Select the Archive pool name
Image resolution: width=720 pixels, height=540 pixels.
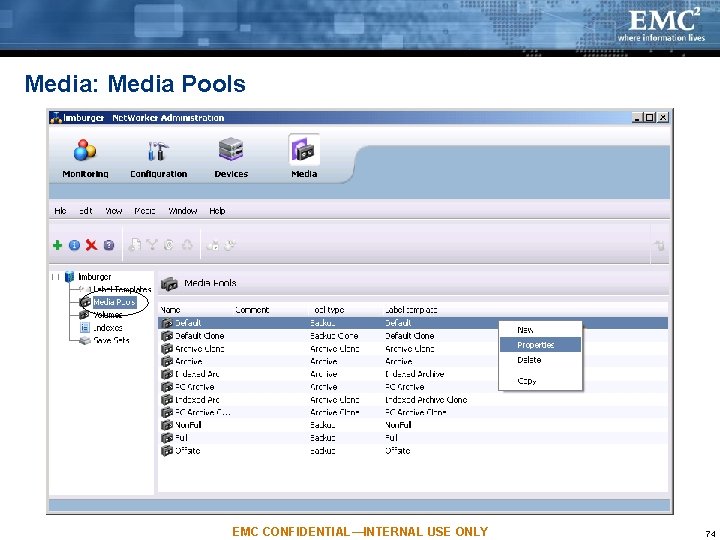pos(189,361)
